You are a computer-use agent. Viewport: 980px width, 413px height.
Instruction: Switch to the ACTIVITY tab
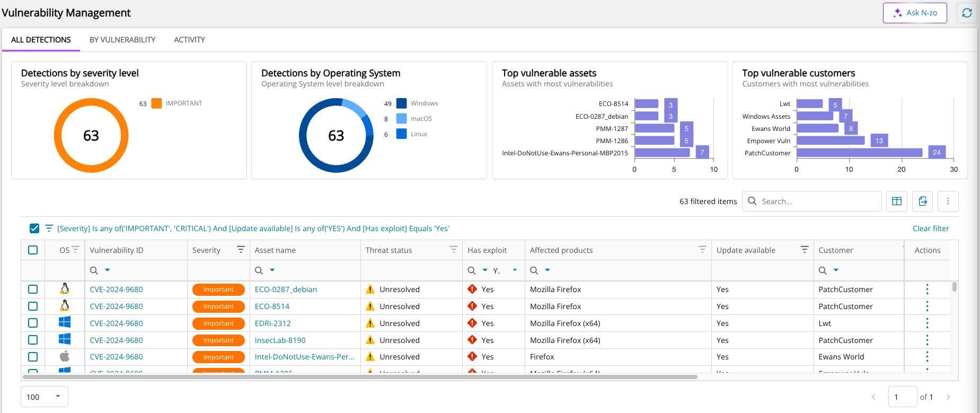point(189,40)
